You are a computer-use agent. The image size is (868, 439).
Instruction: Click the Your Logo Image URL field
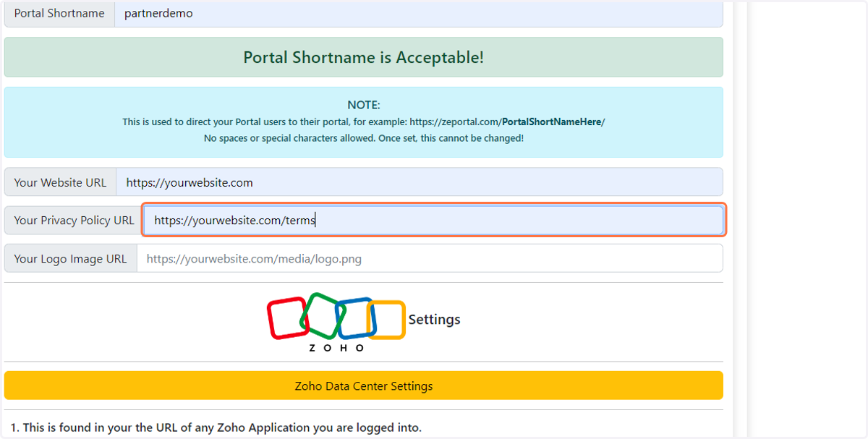point(430,258)
